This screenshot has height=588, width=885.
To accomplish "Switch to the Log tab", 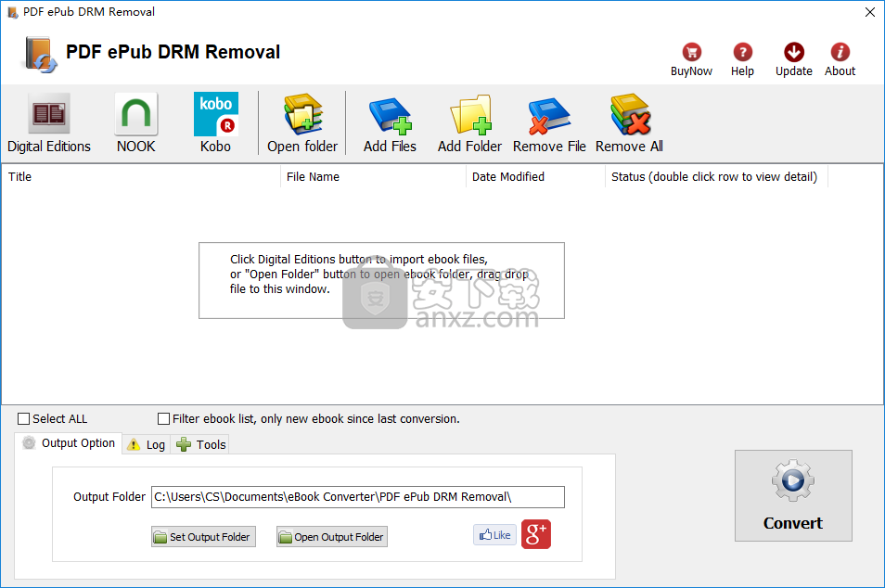I will [147, 444].
